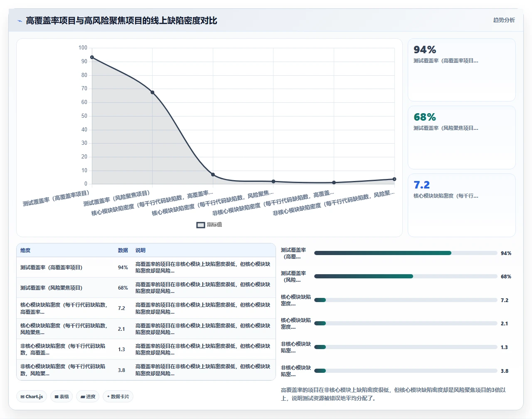Click the first chart data point near 94
Image resolution: width=532 pixels, height=419 pixels.
point(92,57)
